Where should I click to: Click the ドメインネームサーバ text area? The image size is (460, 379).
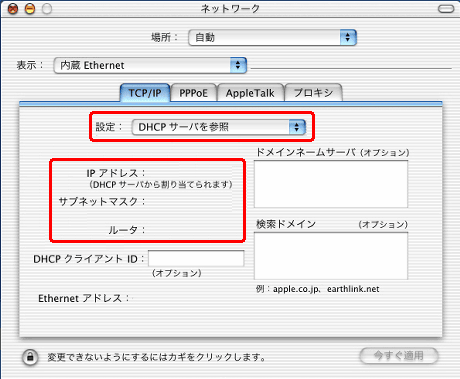[331, 184]
